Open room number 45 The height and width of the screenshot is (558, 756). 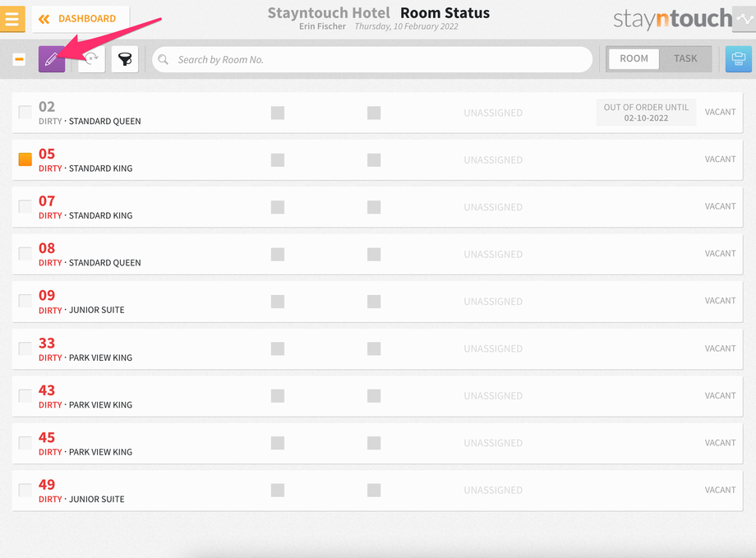pyautogui.click(x=47, y=437)
